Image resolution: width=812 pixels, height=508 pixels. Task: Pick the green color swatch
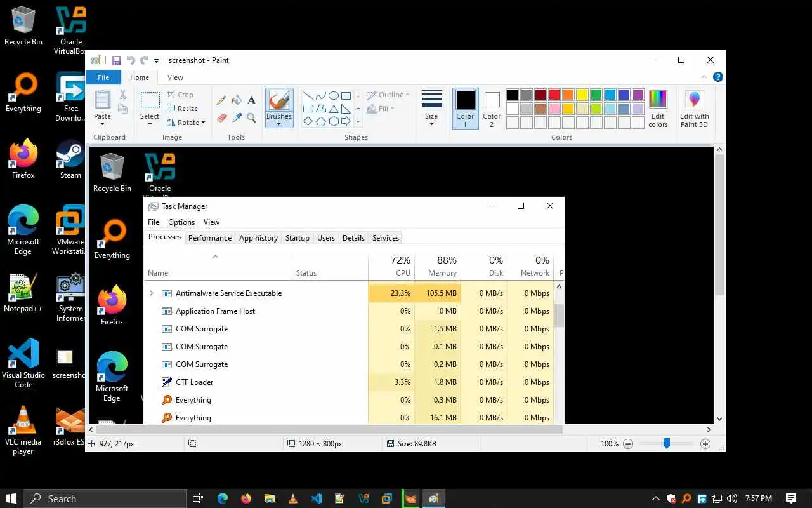pos(596,95)
